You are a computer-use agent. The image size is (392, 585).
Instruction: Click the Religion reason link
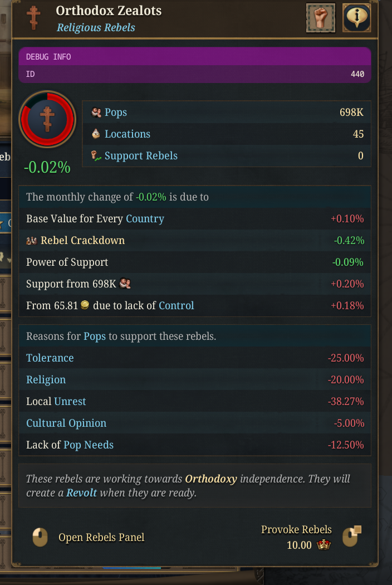(x=46, y=380)
